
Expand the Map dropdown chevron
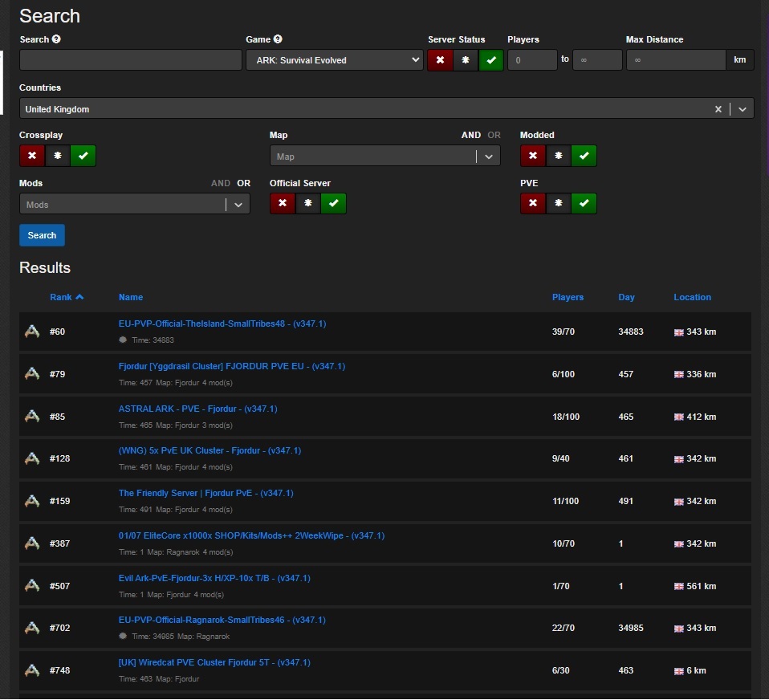(489, 157)
